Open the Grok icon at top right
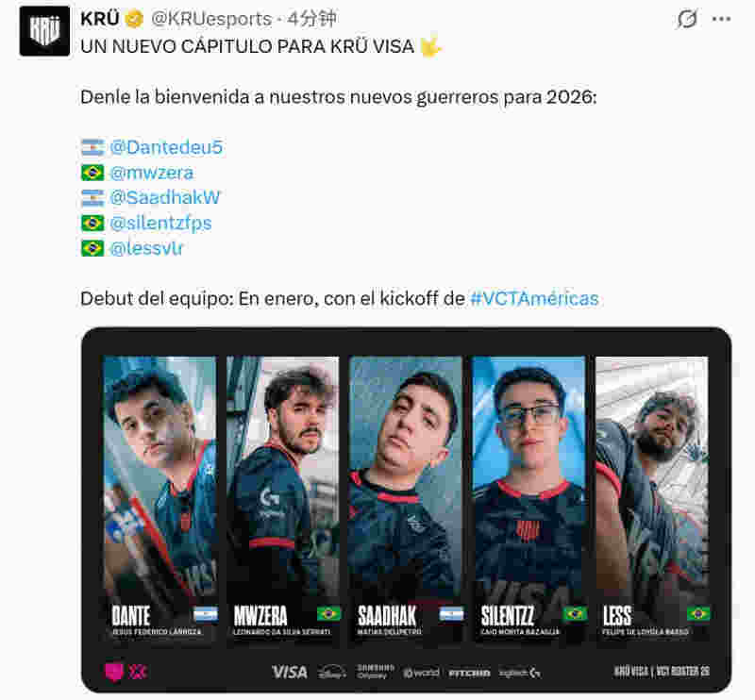 click(687, 19)
